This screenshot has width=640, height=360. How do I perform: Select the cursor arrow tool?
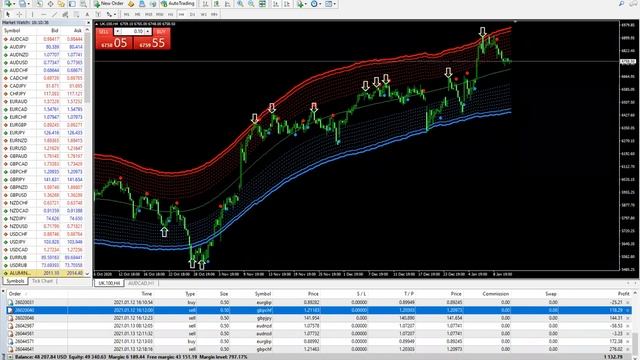8,14
